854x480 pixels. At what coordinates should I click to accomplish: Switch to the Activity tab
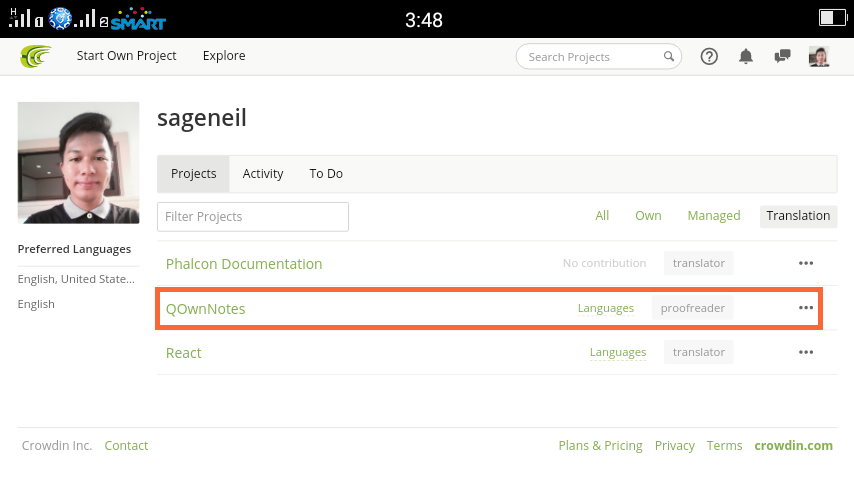(x=263, y=174)
